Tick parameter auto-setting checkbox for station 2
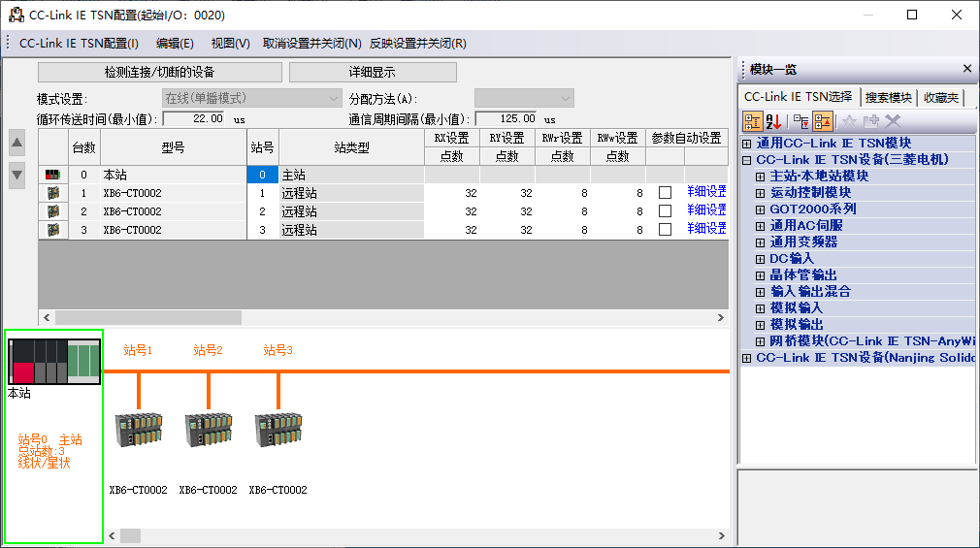Viewport: 980px width, 548px height. (x=665, y=211)
